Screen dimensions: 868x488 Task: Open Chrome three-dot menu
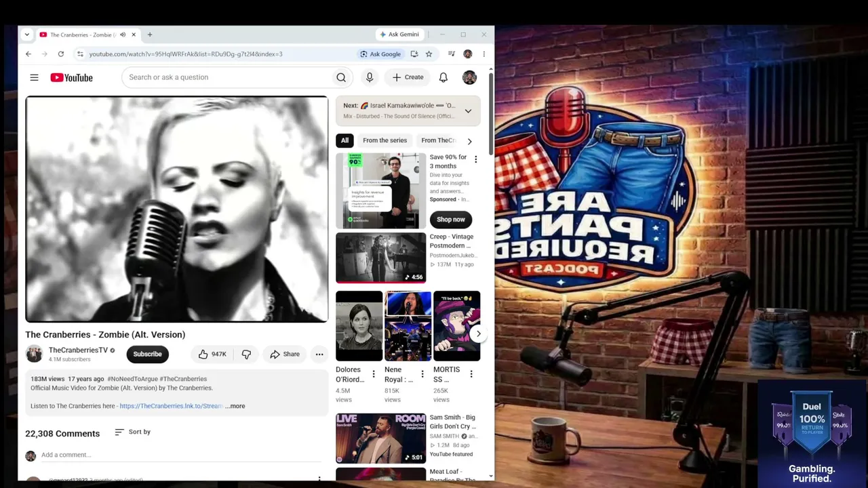coord(484,54)
